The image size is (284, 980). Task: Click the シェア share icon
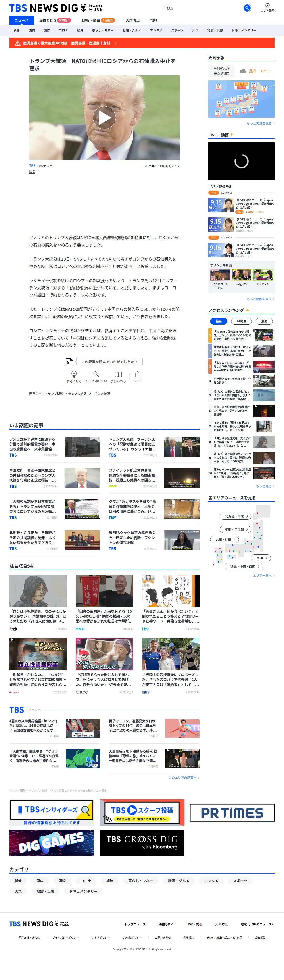(x=138, y=374)
